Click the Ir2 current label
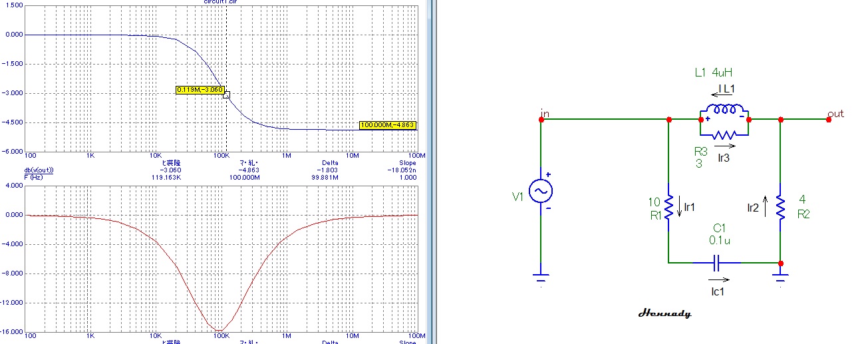The width and height of the screenshot is (868, 344). point(752,207)
